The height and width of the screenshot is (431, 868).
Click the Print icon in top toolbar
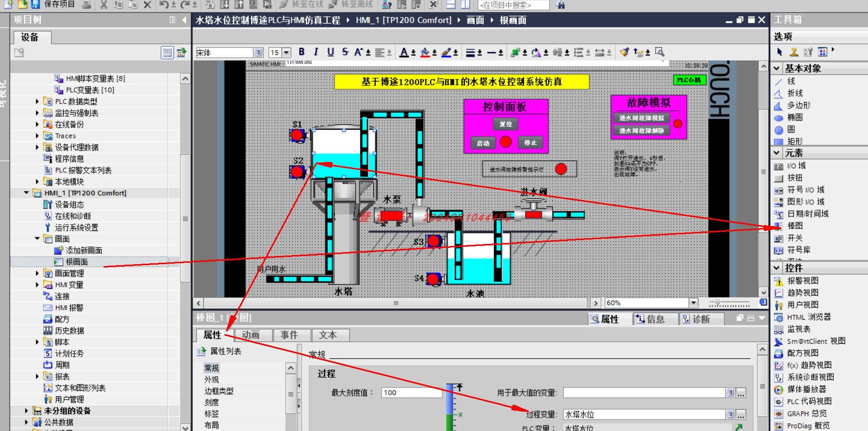[86, 4]
